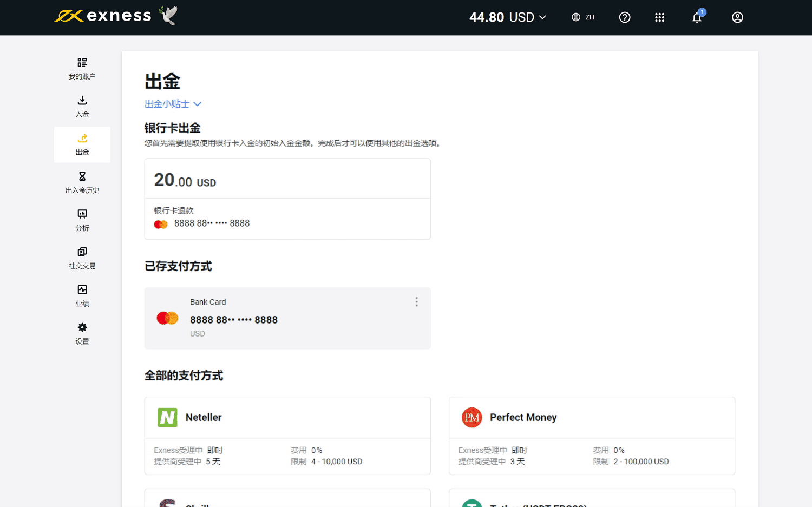
Task: Click the globe language ZH selector
Action: point(583,17)
